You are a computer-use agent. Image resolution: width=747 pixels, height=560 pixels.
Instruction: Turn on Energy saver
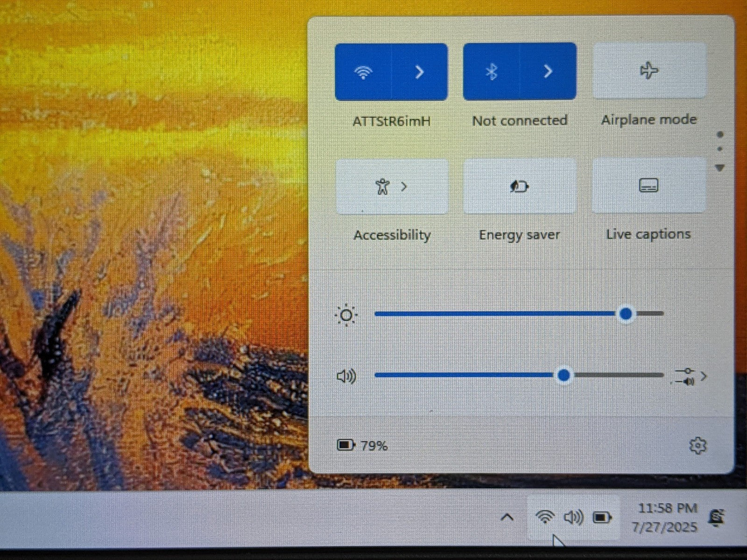520,187
